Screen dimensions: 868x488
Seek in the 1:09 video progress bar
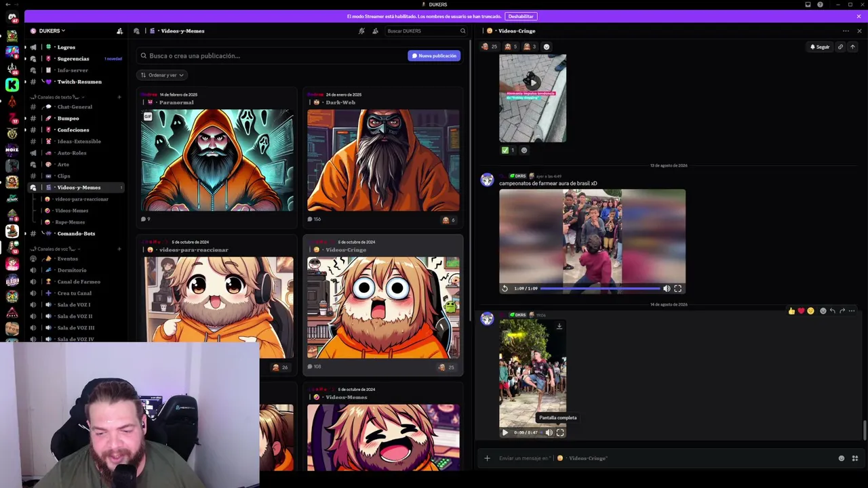click(x=599, y=289)
